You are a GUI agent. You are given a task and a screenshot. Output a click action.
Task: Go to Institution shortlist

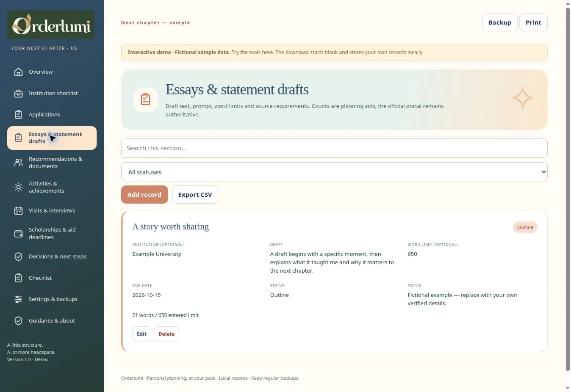tap(52, 94)
